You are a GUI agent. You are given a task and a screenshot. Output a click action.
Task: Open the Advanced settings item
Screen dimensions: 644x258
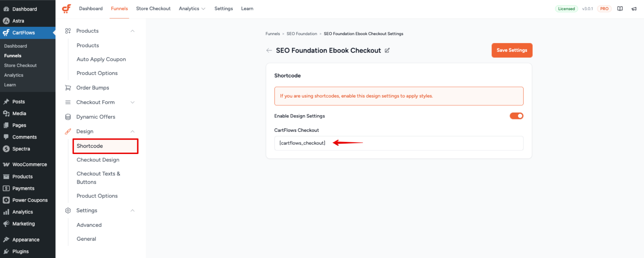pyautogui.click(x=89, y=225)
